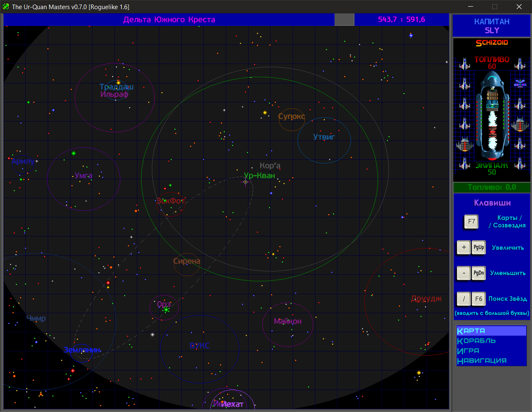This screenshot has width=532, height=412.
Task: Select the КАРТА menu item
Action: pos(491,331)
